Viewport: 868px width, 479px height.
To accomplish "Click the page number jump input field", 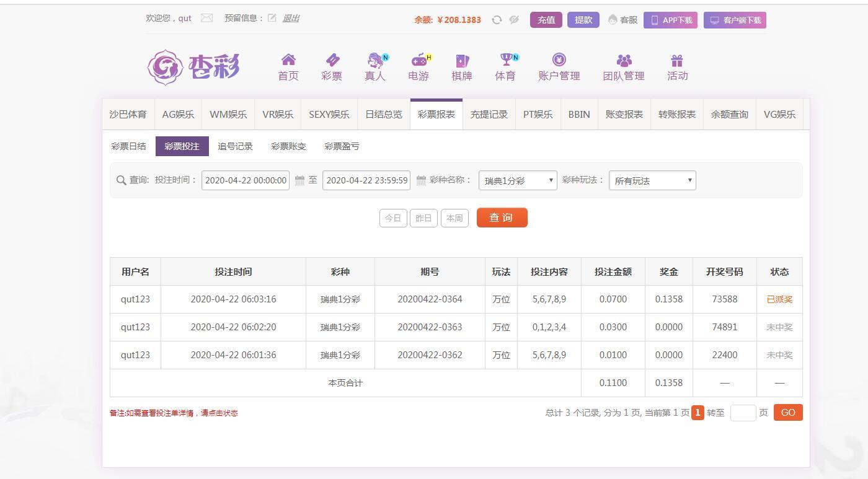I will coord(743,413).
